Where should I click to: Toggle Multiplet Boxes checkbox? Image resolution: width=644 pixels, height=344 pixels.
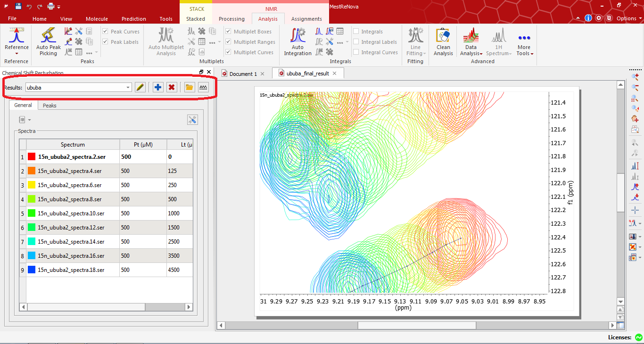pos(228,32)
